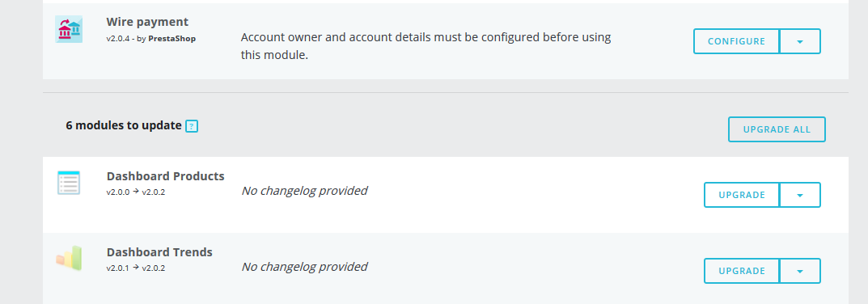The image size is (868, 304).
Task: Click the Dashboard Products list icon
Action: coord(69,183)
